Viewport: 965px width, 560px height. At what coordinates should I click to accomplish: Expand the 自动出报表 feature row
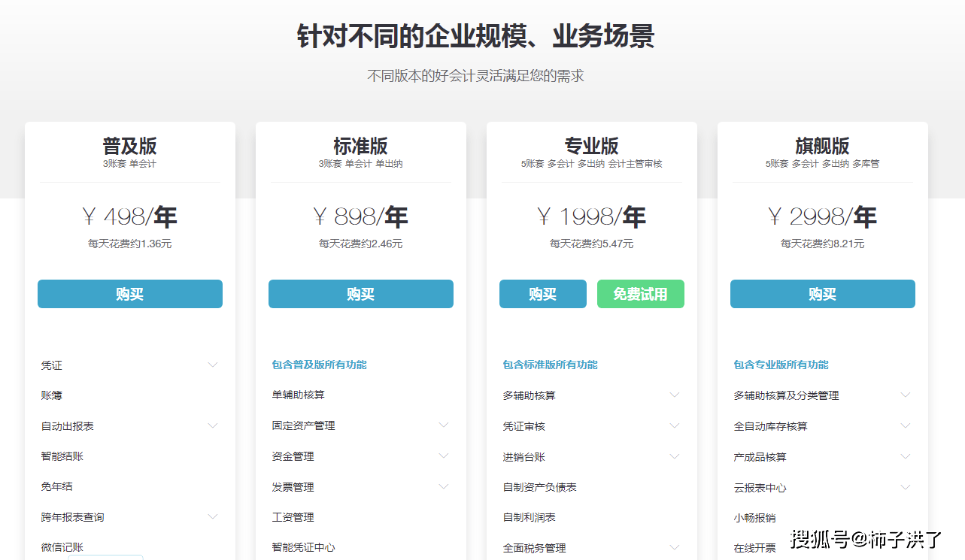[213, 425]
